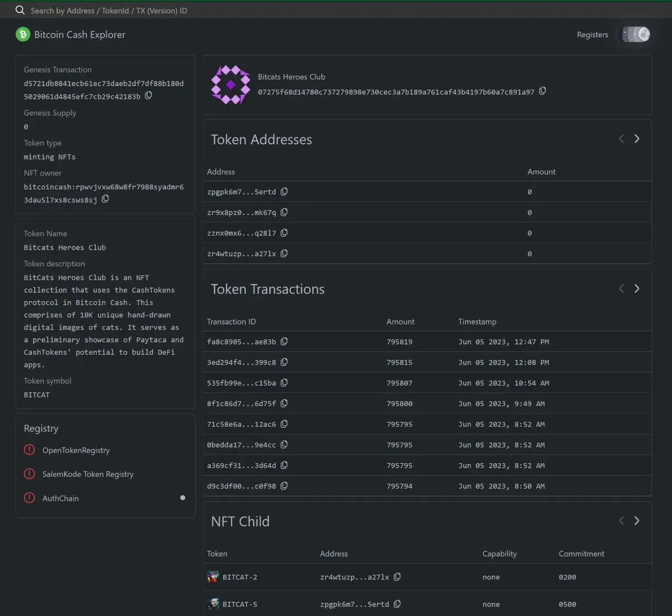Click the Capability column header

499,553
